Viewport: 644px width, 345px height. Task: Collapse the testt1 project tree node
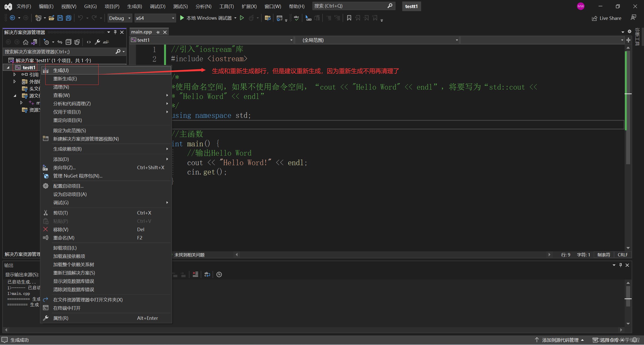click(8, 67)
